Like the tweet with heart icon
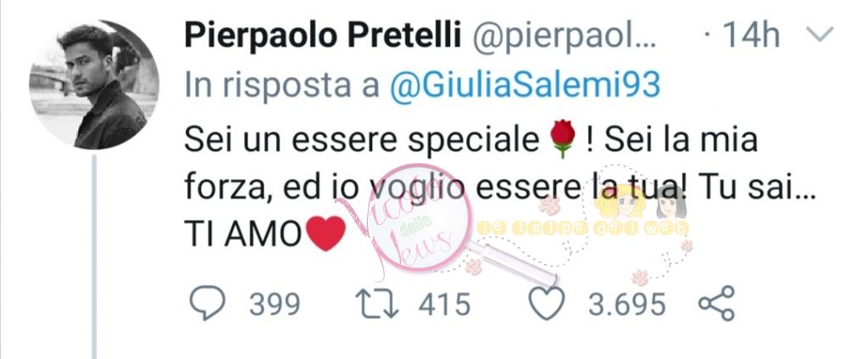This screenshot has width=868, height=359. 547,303
